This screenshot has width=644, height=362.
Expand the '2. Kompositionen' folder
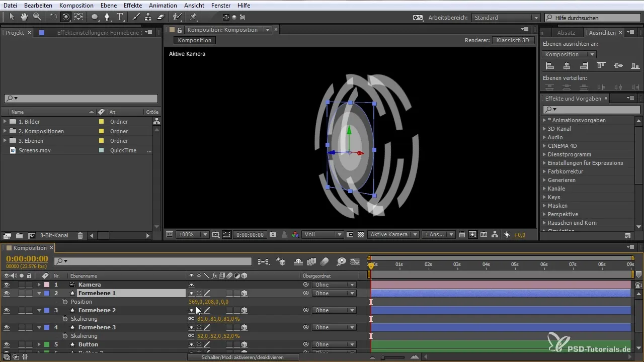click(5, 131)
